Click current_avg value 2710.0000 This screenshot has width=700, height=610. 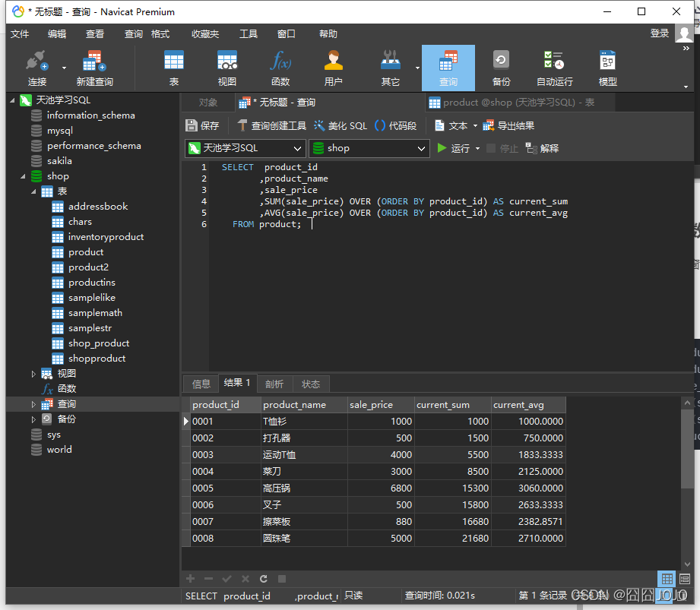pyautogui.click(x=528, y=538)
